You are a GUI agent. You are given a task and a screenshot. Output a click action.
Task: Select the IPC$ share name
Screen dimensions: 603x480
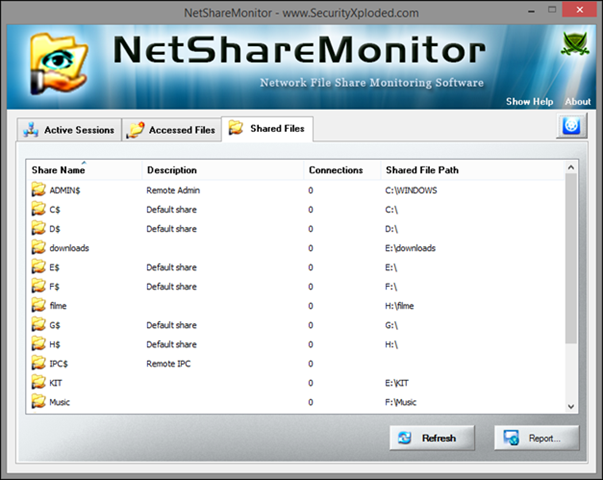coord(58,363)
